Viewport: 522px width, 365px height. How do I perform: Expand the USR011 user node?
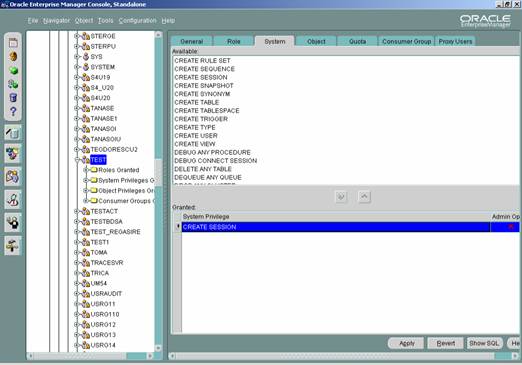click(77, 304)
